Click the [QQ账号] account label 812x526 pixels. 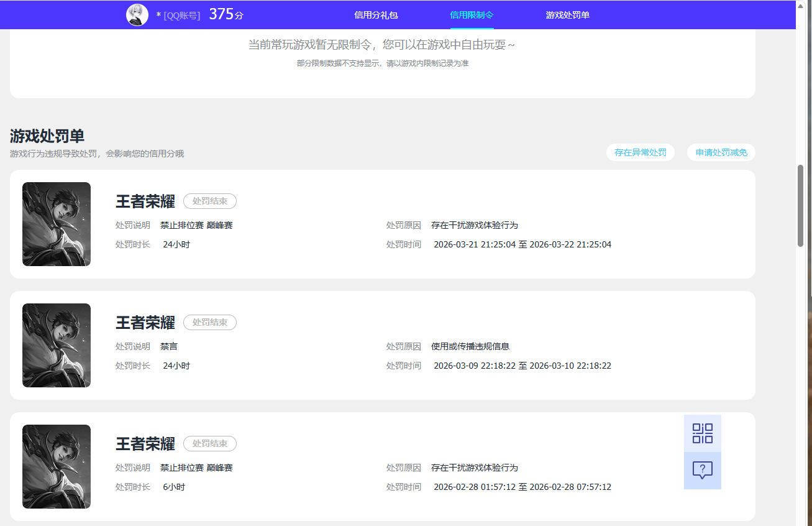point(181,15)
